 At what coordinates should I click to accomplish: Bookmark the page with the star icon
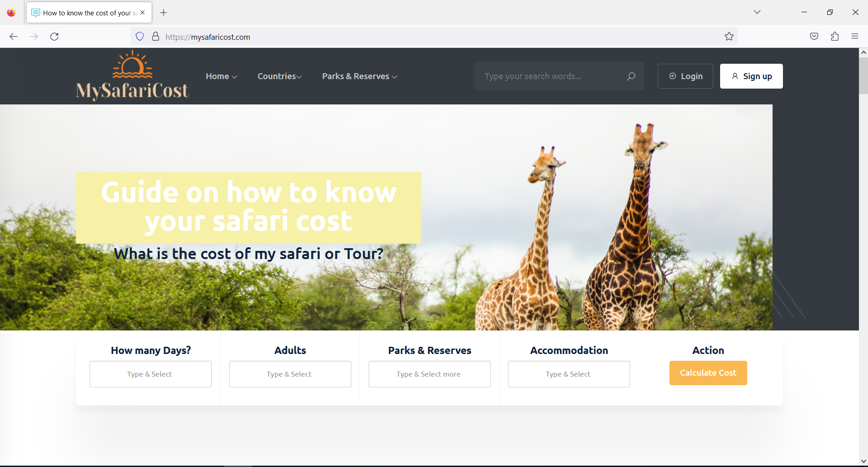pos(729,36)
